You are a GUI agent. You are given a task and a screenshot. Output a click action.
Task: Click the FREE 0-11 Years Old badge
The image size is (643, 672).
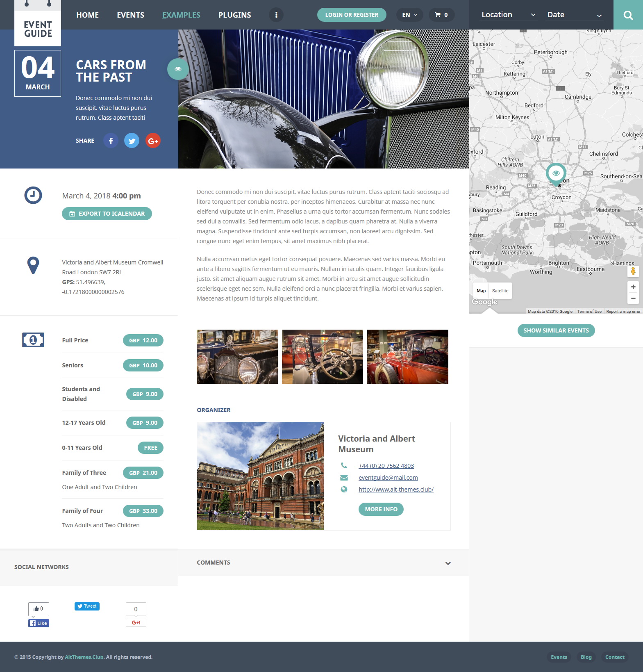150,448
